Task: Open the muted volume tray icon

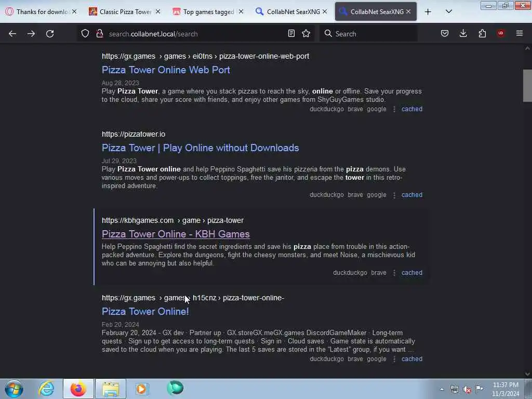Action: (467, 390)
